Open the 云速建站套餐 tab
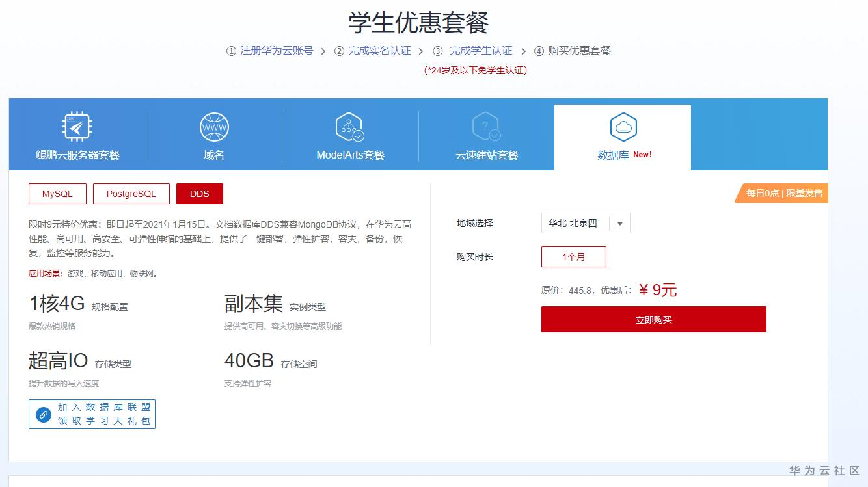868x487 pixels. (x=487, y=134)
